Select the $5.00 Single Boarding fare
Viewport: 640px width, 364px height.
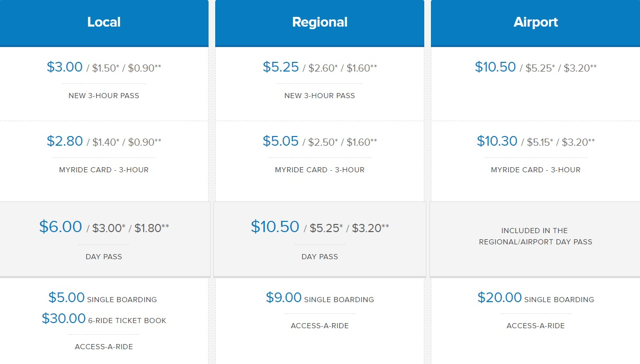pyautogui.click(x=66, y=298)
